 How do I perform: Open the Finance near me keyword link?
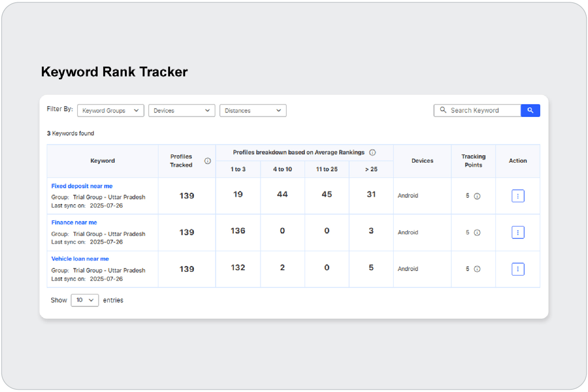[74, 223]
